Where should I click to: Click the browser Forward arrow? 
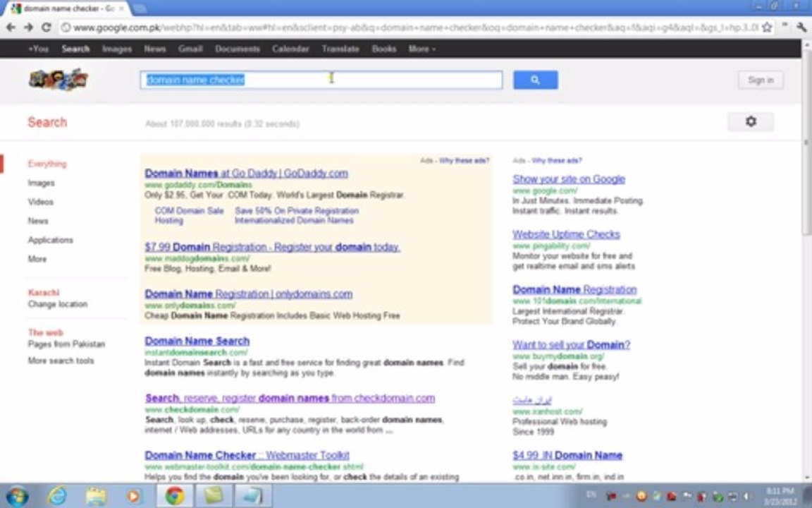click(28, 28)
